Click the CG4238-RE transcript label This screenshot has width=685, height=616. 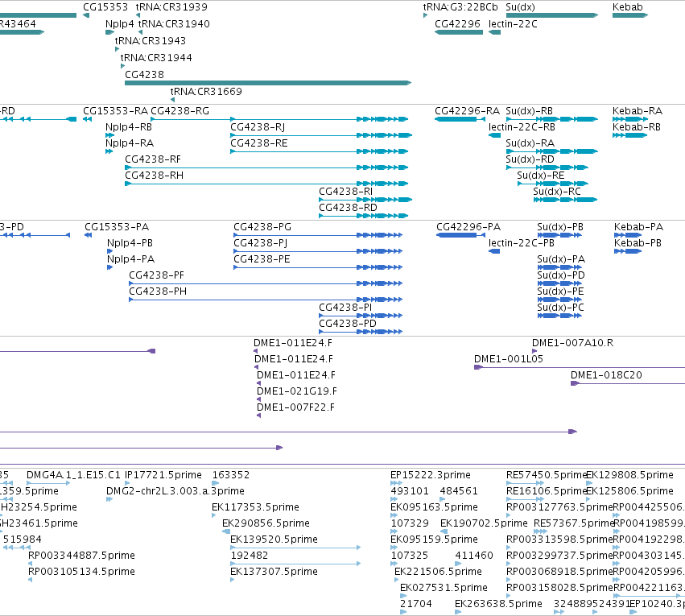(x=259, y=143)
